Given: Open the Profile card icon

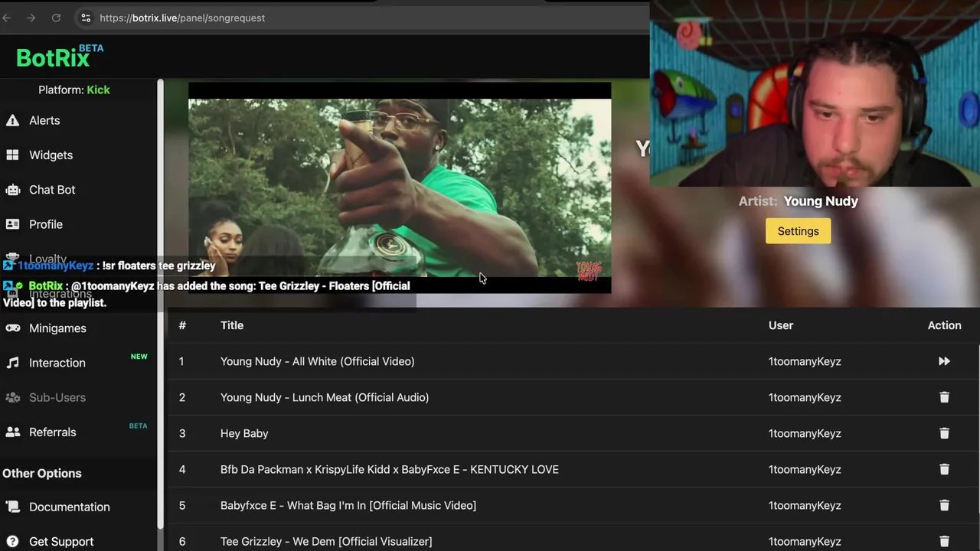Looking at the screenshot, I should click(x=12, y=224).
